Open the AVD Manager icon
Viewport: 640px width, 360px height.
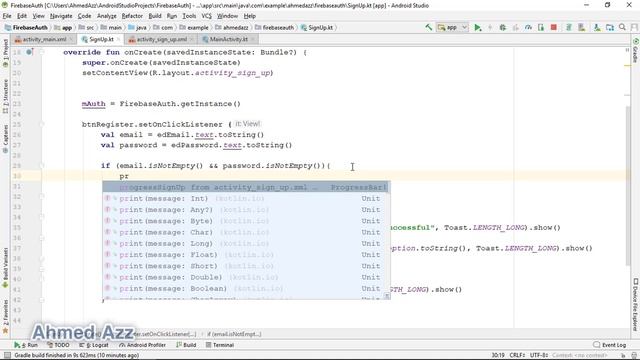pos(582,27)
